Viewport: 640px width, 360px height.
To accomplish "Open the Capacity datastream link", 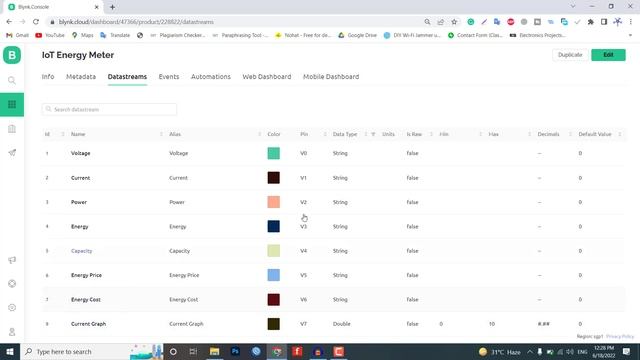I will point(82,251).
